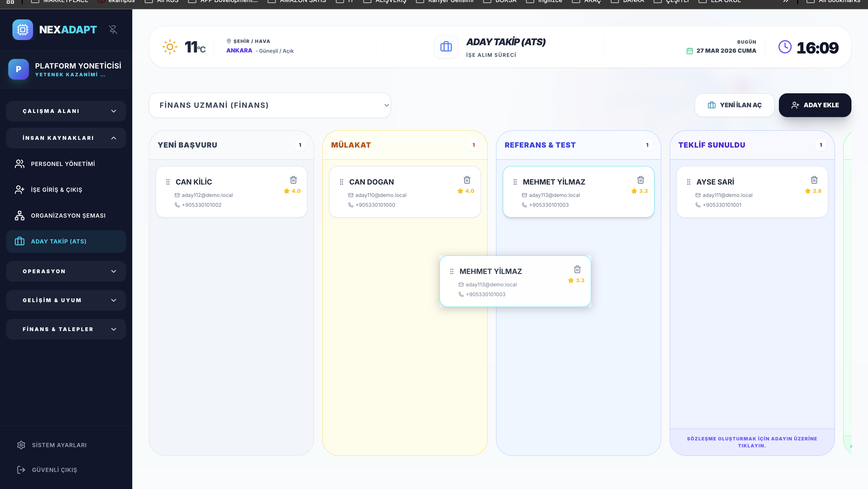Image resolution: width=868 pixels, height=489 pixels.
Task: Delete the Can Kilic candidate card
Action: click(x=293, y=180)
